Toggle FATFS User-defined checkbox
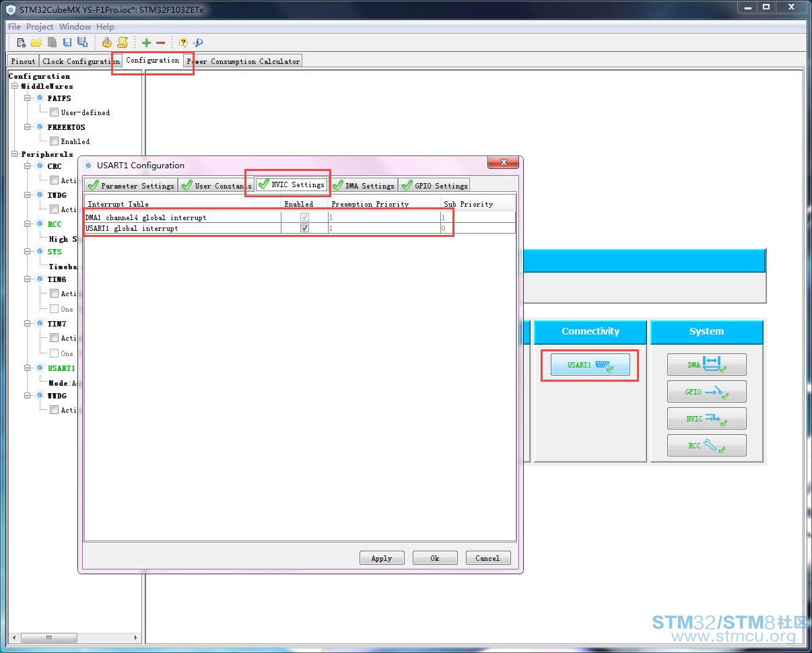 [55, 112]
